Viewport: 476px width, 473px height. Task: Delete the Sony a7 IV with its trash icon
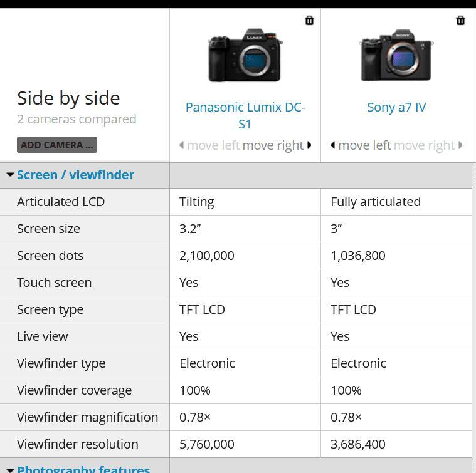coord(460,21)
